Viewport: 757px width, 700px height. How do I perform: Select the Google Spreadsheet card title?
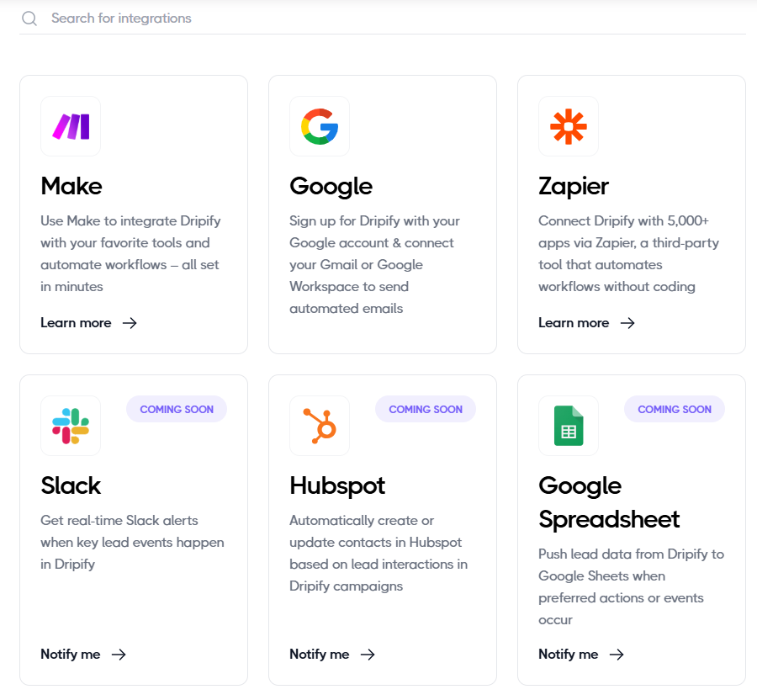pyautogui.click(x=609, y=503)
